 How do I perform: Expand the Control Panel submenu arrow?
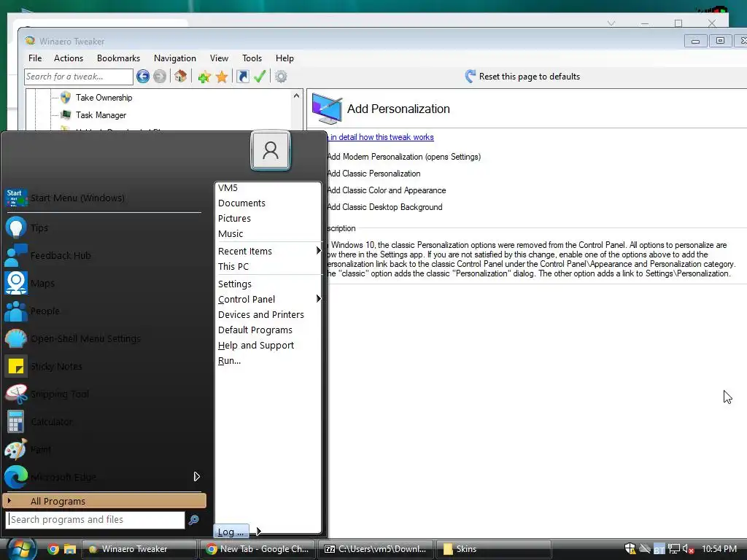(319, 298)
